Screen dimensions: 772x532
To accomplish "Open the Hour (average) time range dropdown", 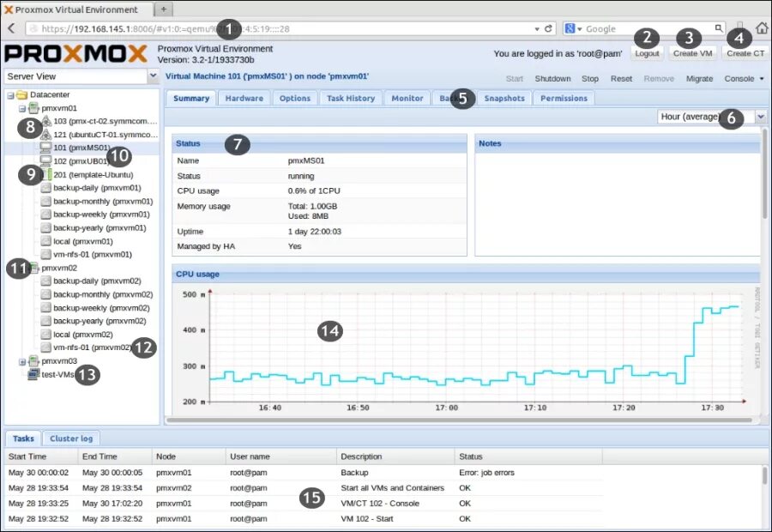I will coord(761,117).
